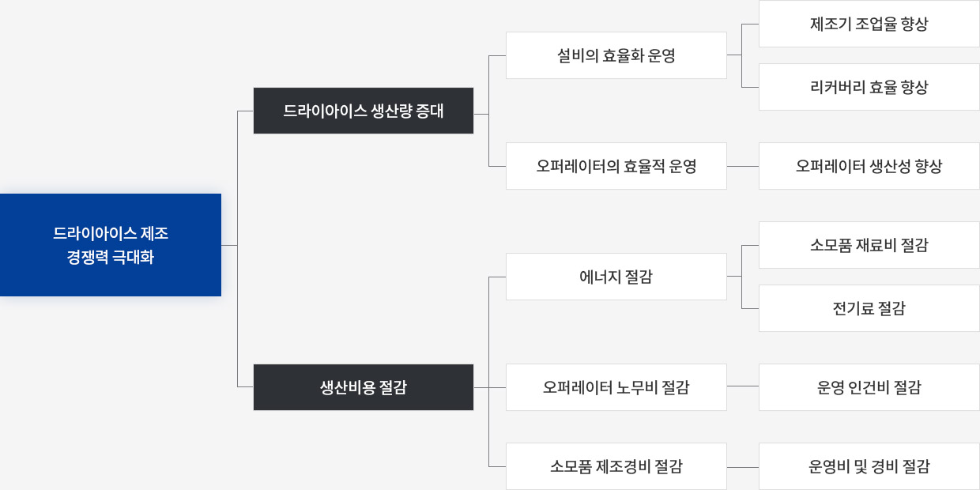This screenshot has width=980, height=490.
Task: Click the connector line right of the blue root box
Action: pyautogui.click(x=229, y=246)
